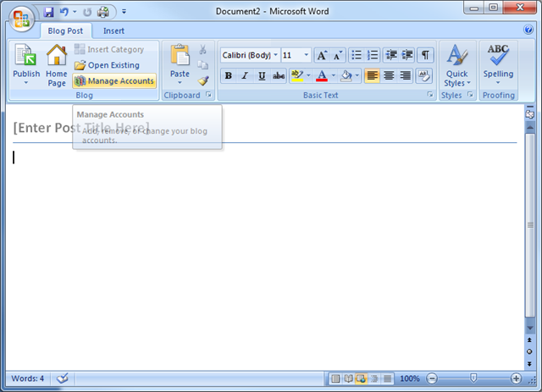Open the blog Home Page
The image size is (542, 392).
[x=57, y=65]
